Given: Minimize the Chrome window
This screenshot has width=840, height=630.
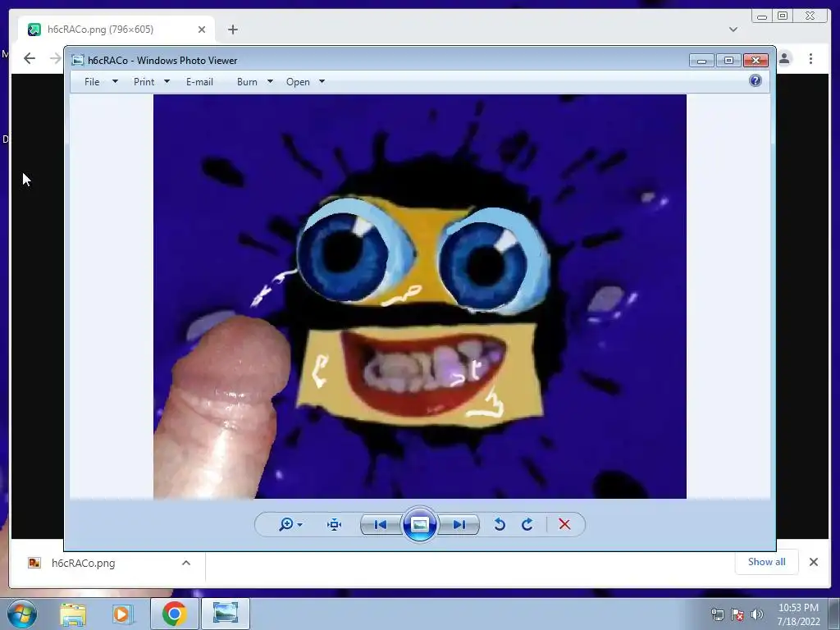Looking at the screenshot, I should pyautogui.click(x=762, y=16).
